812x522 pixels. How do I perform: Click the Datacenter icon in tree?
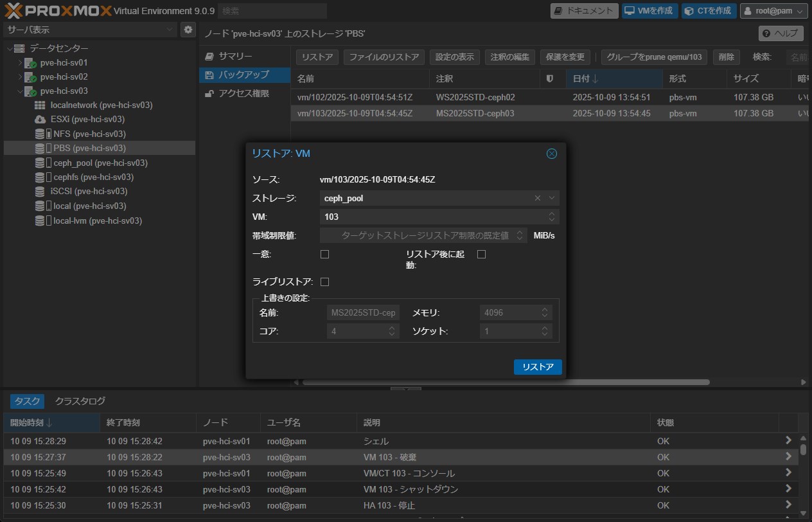[19, 49]
